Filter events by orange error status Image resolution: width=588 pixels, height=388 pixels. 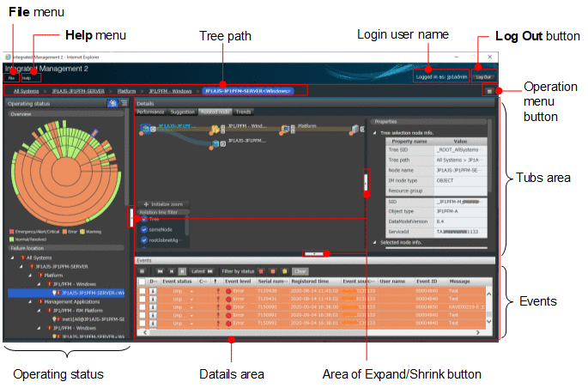coord(273,271)
